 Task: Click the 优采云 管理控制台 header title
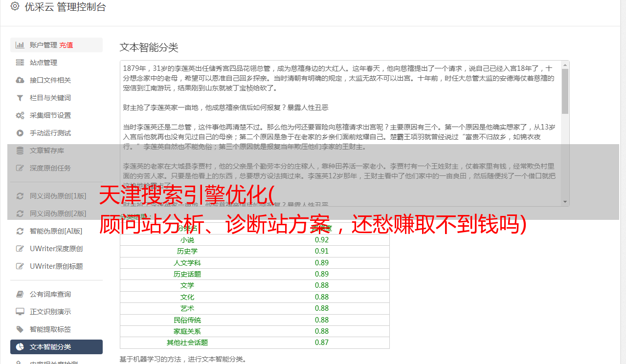click(65, 7)
